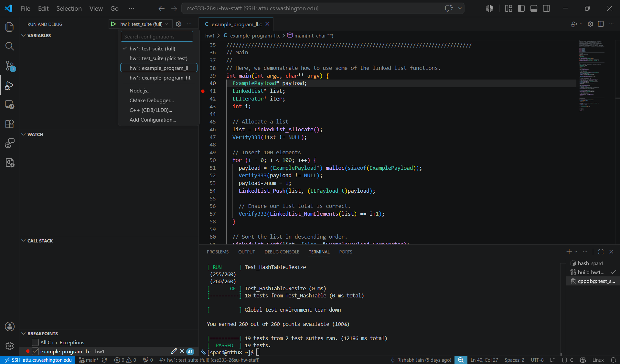Collapse the VARIABLES section
The height and width of the screenshot is (364, 620).
[24, 36]
